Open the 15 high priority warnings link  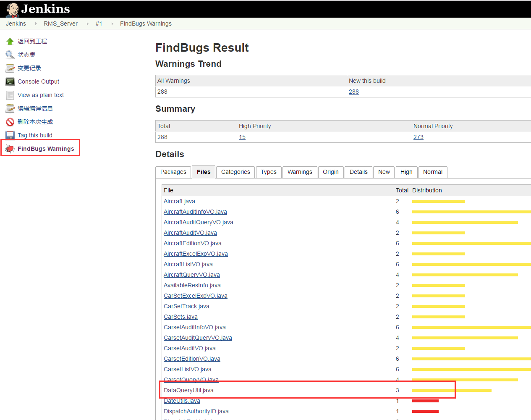[x=242, y=137]
